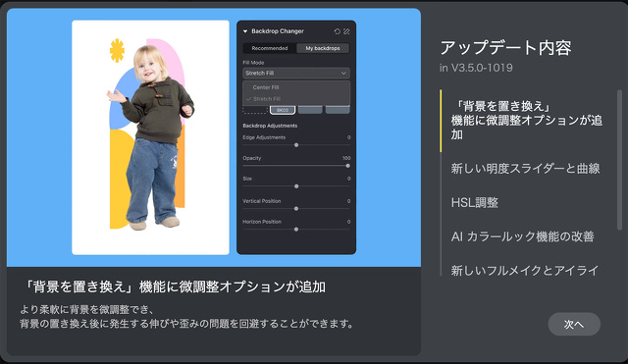Select 新しいフルメイクとアイライ list item
This screenshot has height=364, width=628.
(525, 270)
